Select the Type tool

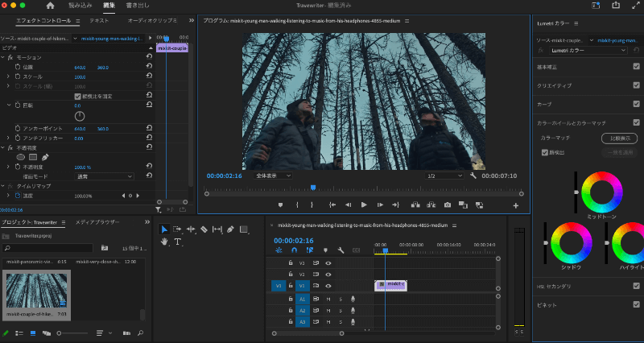[177, 242]
